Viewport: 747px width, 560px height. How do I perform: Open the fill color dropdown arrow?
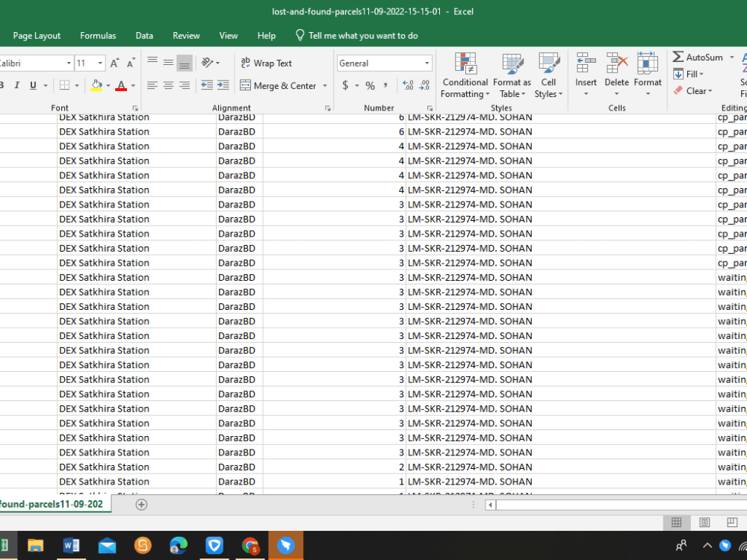pyautogui.click(x=108, y=86)
